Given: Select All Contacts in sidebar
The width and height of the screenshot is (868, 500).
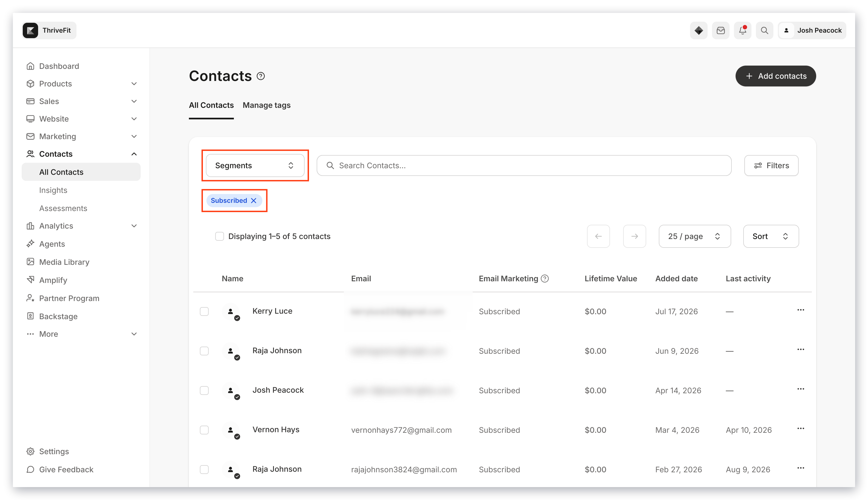Looking at the screenshot, I should tap(81, 172).
